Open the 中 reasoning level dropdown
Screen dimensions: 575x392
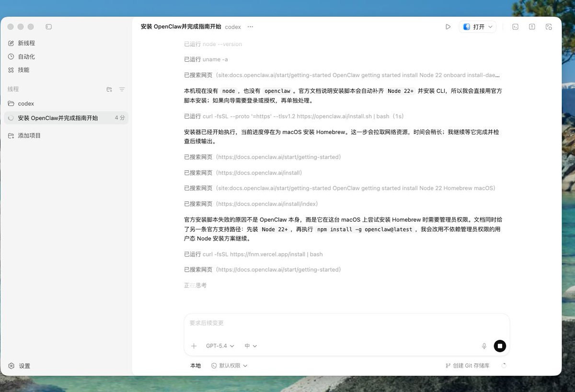[251, 346]
